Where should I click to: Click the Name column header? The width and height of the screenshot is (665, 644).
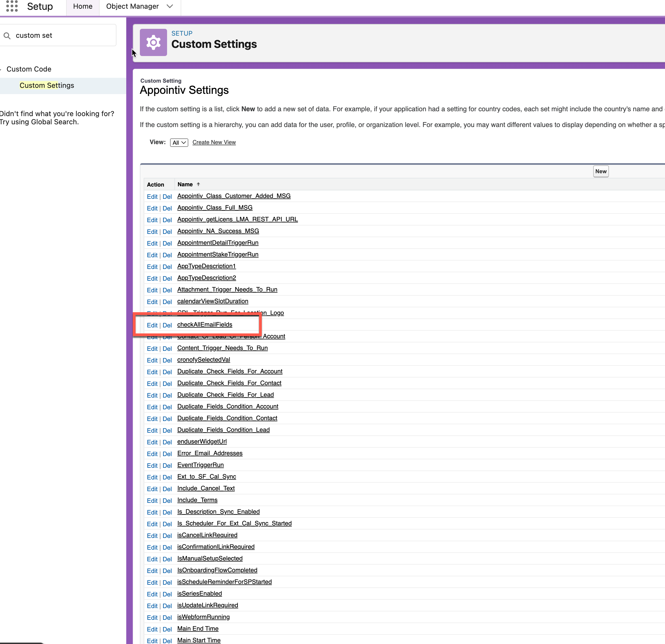coord(185,184)
